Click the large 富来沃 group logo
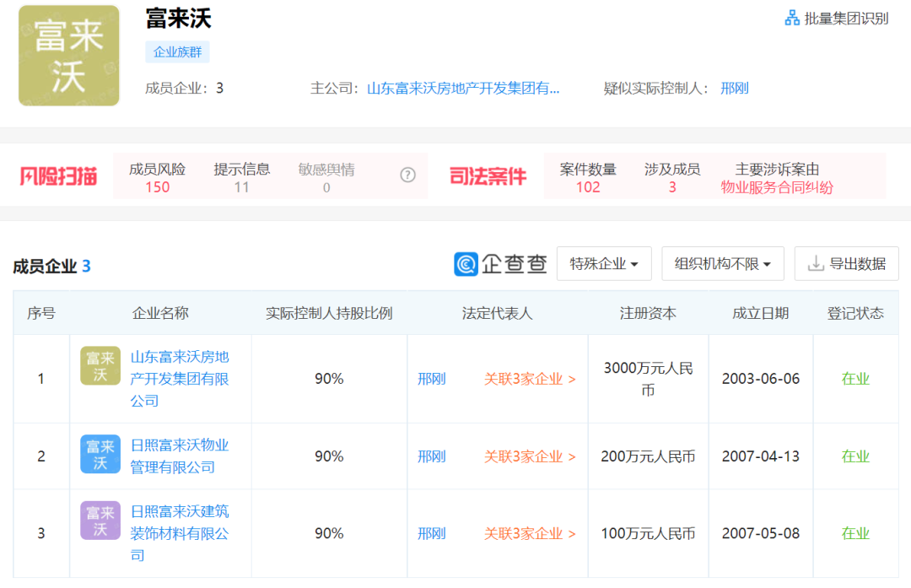911x588 pixels. click(68, 56)
